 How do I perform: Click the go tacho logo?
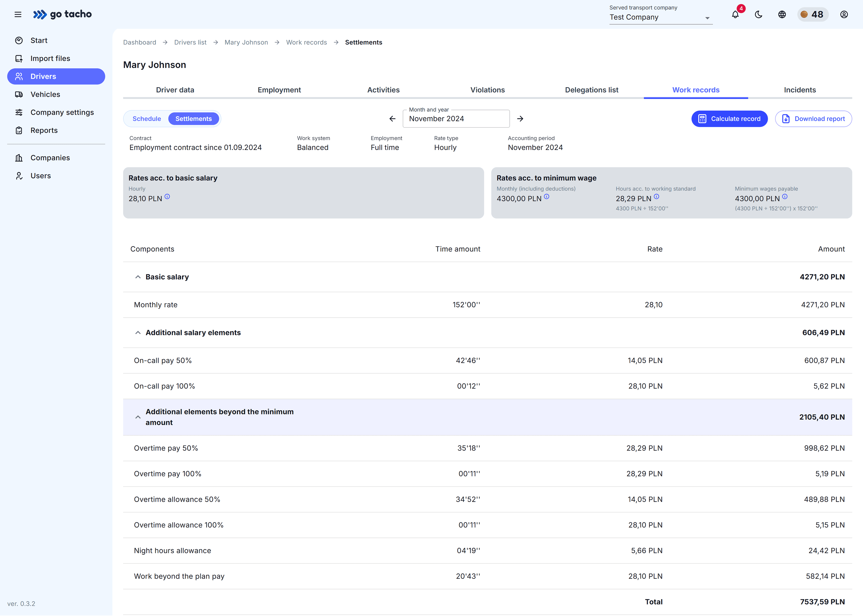pyautogui.click(x=62, y=14)
